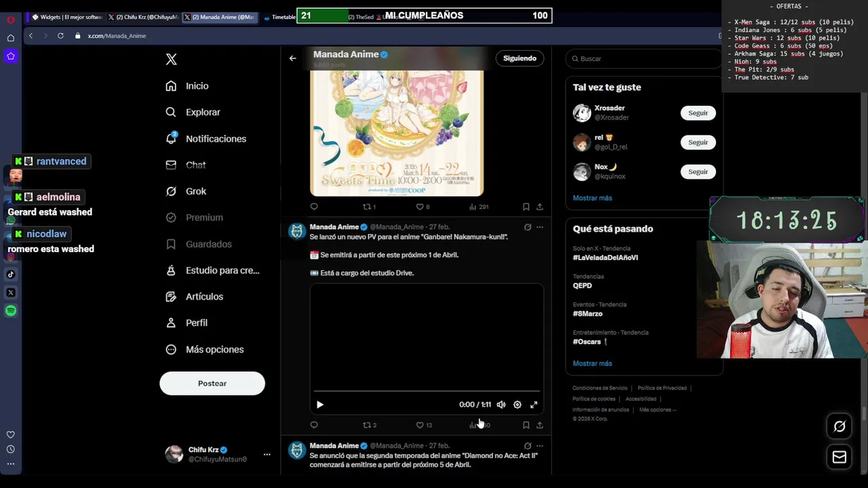Open TikTok in Opera sidebar
Image resolution: width=868 pixels, height=488 pixels.
(11, 274)
